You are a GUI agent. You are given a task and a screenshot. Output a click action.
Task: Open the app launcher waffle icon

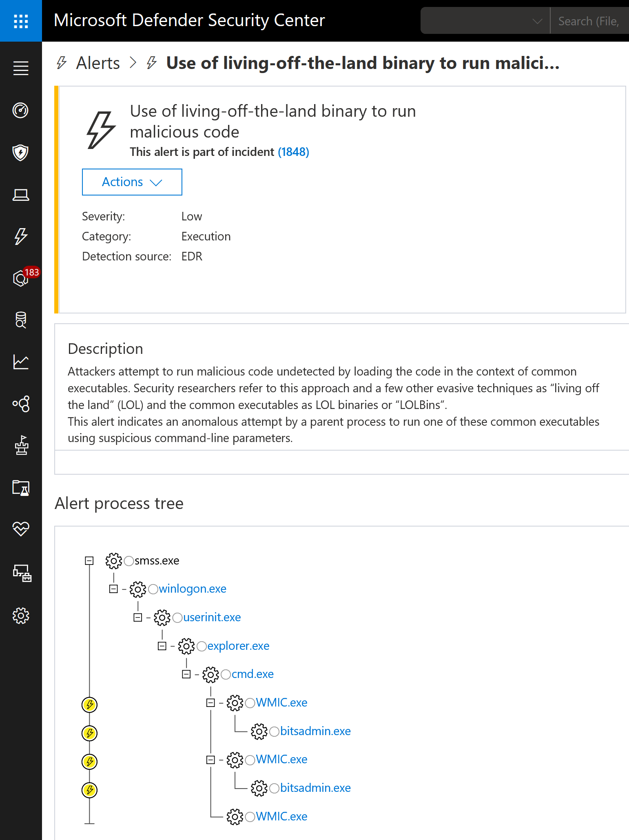click(x=21, y=21)
